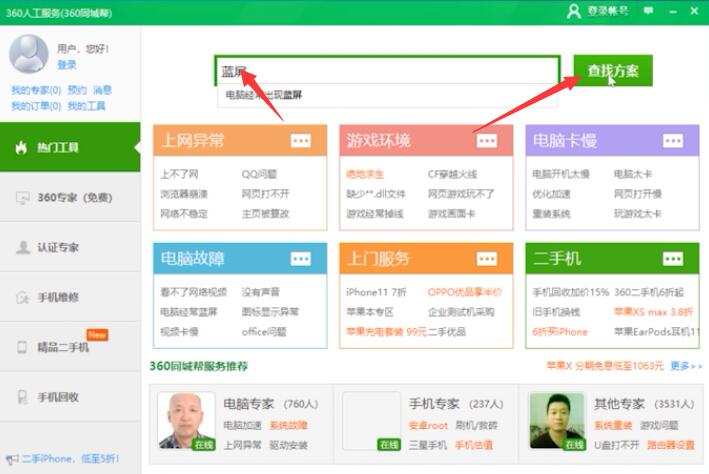Go to the 手机维修 sidebar tab
Viewport: 709px width, 474px height.
click(x=70, y=297)
